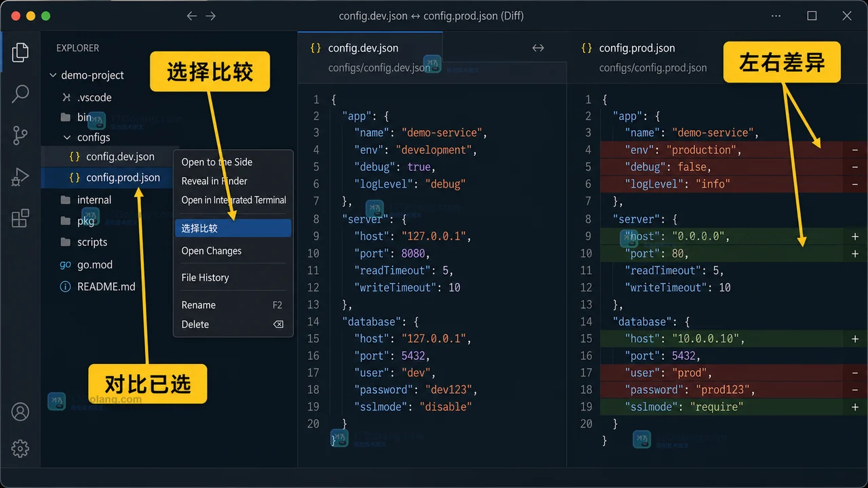Viewport: 868px width, 488px height.
Task: Expand the pkg folder
Action: [77, 221]
